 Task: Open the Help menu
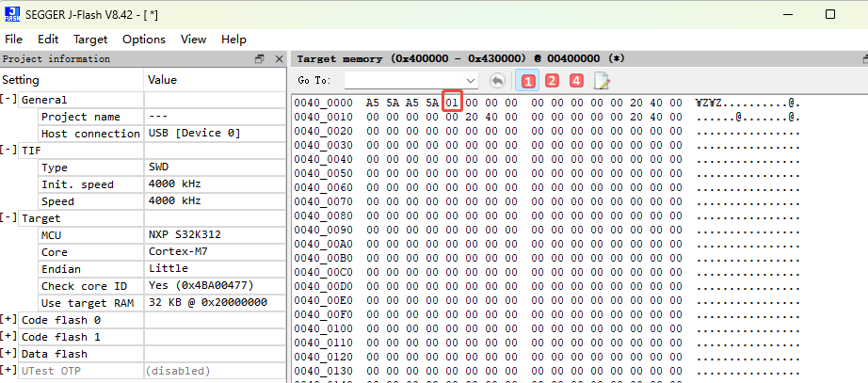click(233, 40)
